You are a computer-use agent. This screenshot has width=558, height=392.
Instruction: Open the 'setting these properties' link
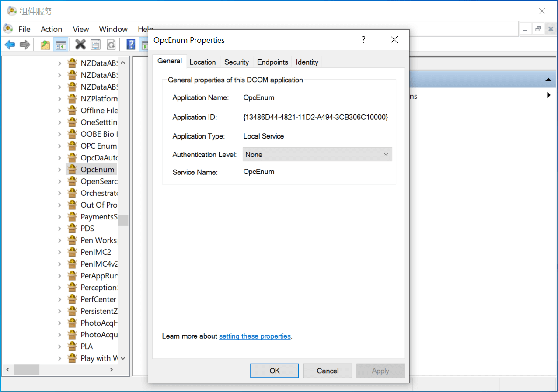[255, 336]
